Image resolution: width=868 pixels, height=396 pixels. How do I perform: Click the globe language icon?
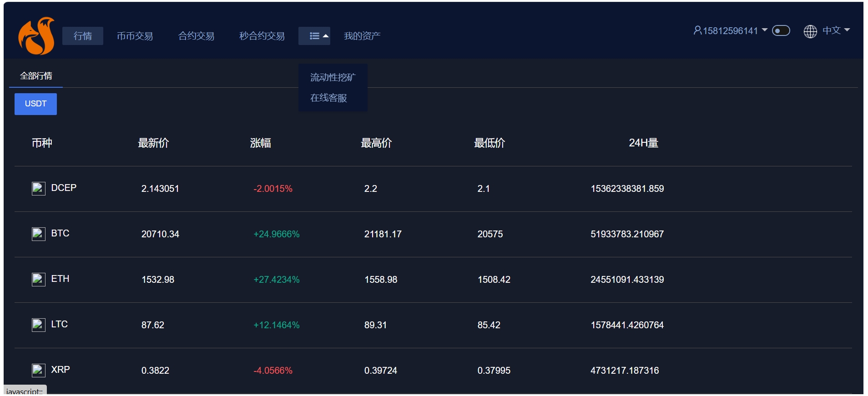click(810, 31)
